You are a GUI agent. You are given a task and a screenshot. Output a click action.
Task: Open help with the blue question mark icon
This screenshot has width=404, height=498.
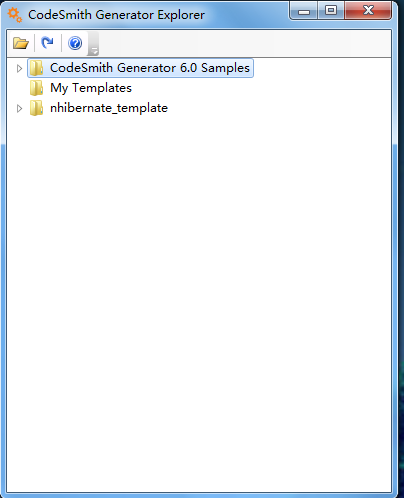[75, 43]
